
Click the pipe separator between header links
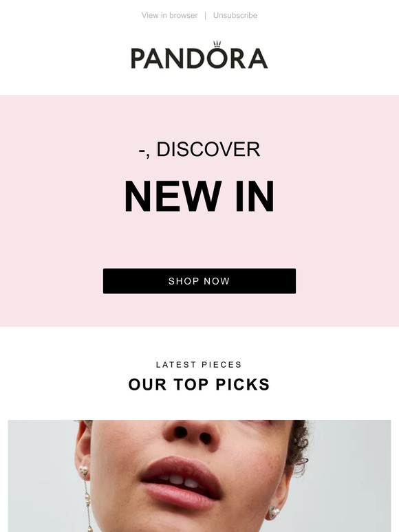click(x=205, y=16)
